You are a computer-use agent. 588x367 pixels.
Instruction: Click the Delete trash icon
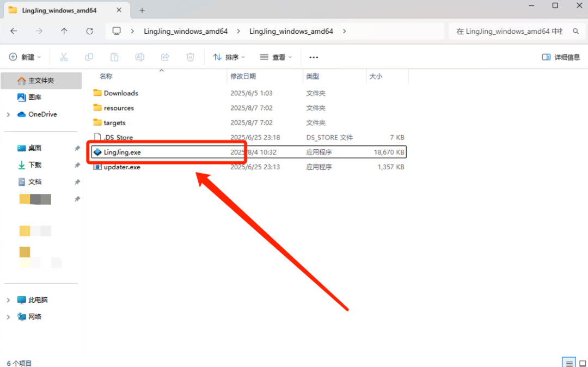pyautogui.click(x=191, y=57)
